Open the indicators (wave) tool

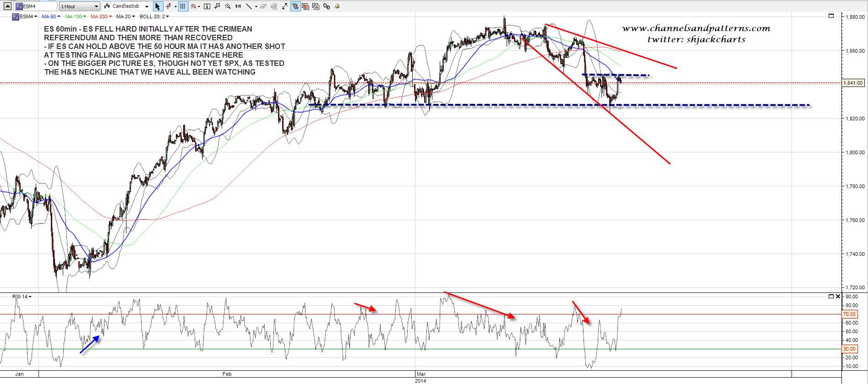(194, 6)
